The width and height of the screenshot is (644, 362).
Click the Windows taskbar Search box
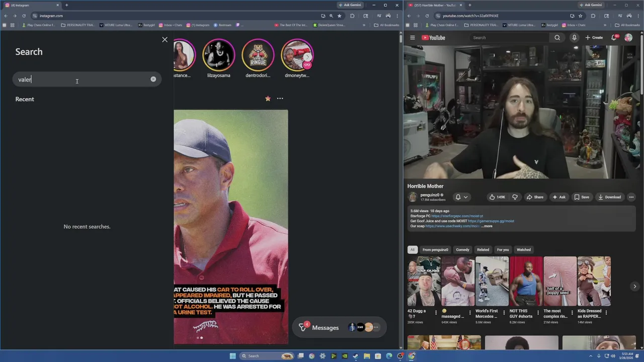(267, 356)
